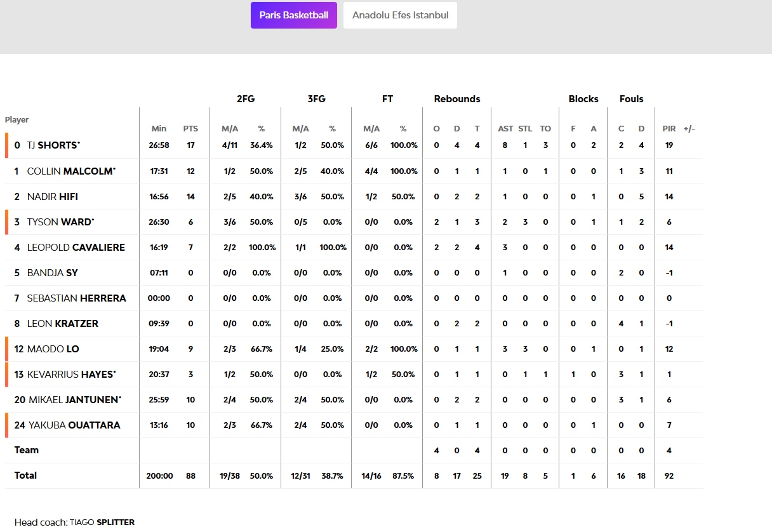The image size is (772, 532).
Task: Open Tyson Ward's player page
Action: 60,222
